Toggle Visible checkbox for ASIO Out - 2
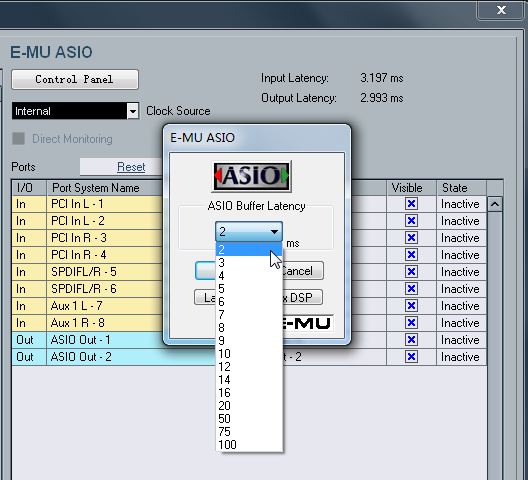The image size is (528, 480). tap(411, 357)
